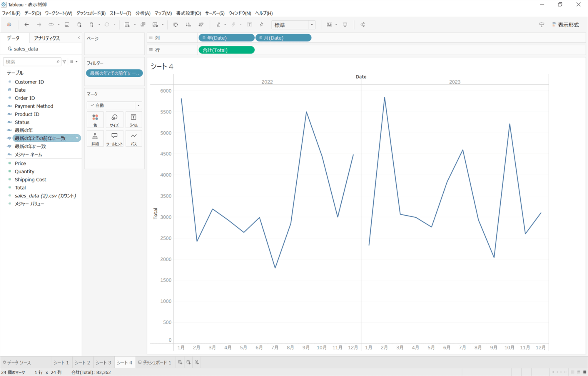Click the save workbook icon
Screen dimensions: 588x376
67,25
